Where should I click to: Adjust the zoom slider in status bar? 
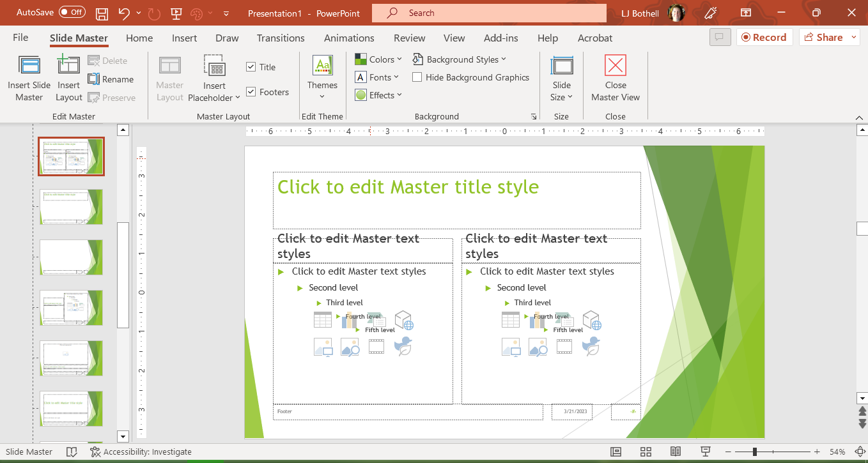(x=755, y=452)
